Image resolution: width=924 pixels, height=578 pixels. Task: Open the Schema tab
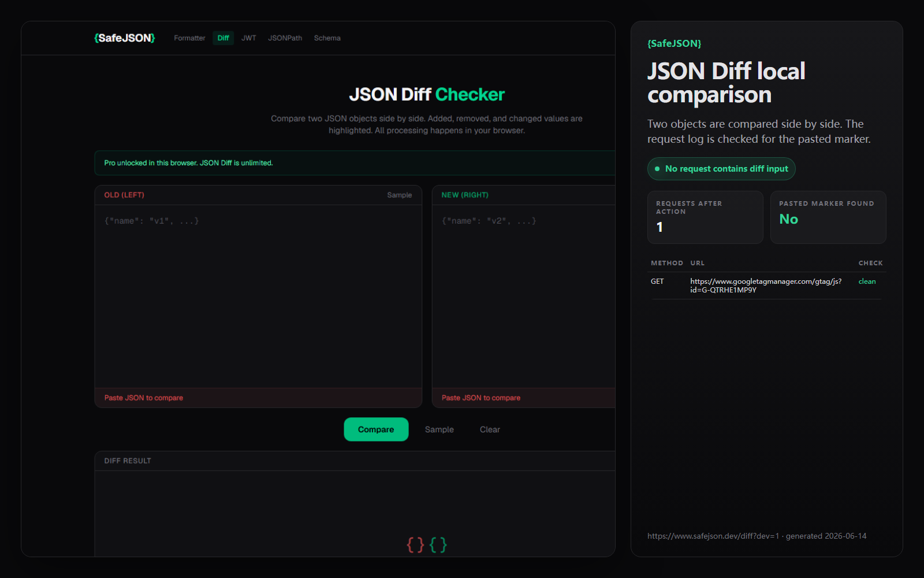pos(327,38)
